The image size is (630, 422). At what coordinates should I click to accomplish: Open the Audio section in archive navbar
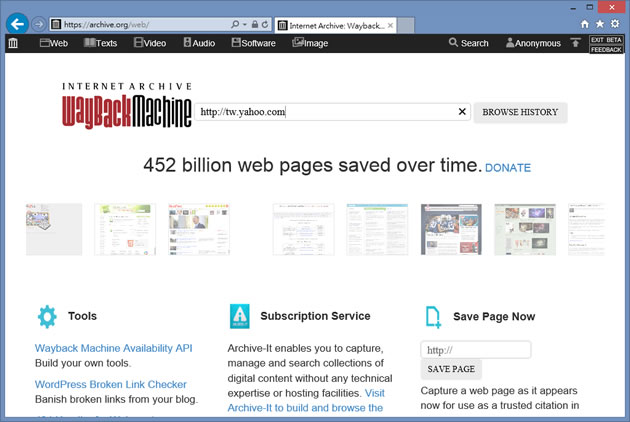[199, 43]
